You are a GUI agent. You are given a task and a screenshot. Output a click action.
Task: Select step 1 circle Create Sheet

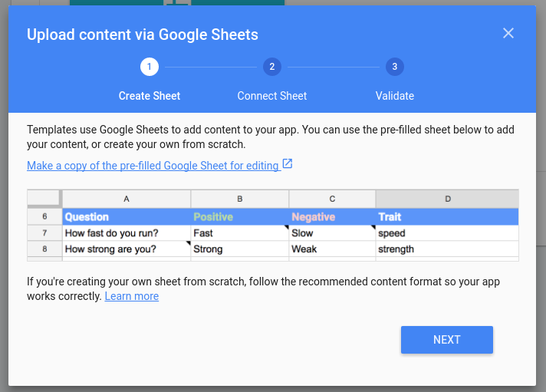coord(150,67)
